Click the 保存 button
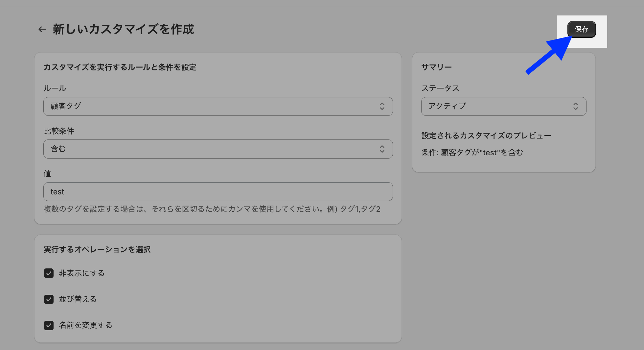This screenshot has width=644, height=350. coord(581,29)
